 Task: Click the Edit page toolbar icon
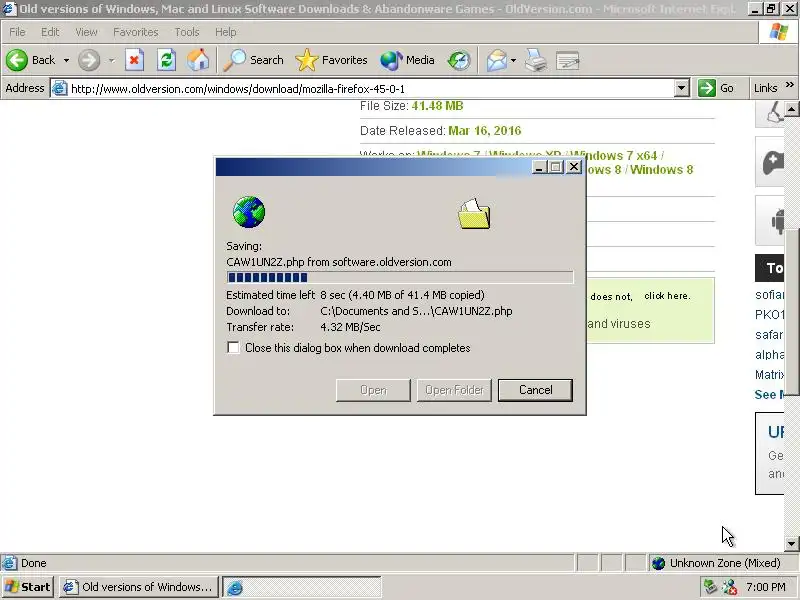[568, 60]
